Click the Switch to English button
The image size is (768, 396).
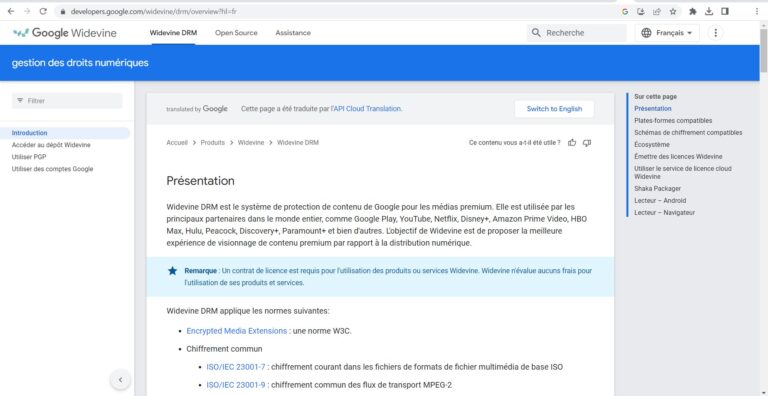pyautogui.click(x=554, y=109)
